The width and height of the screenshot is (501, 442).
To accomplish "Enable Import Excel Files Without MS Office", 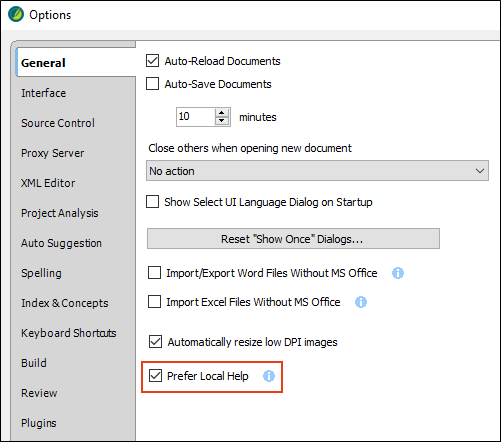I will pos(154,302).
